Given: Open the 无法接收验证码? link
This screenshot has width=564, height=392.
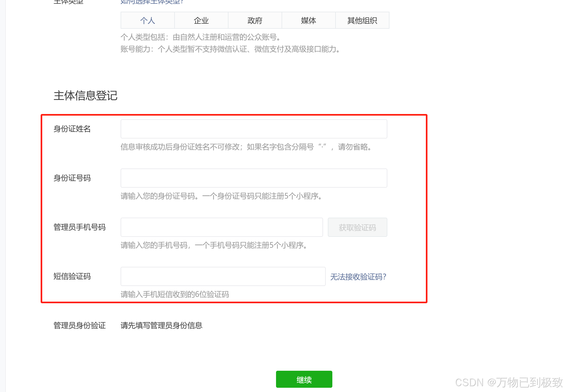Looking at the screenshot, I should pyautogui.click(x=358, y=277).
